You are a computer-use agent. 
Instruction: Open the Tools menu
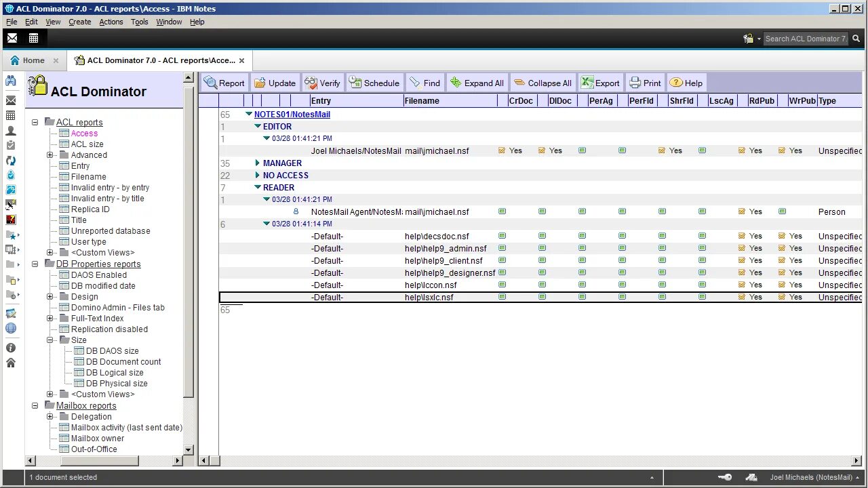(140, 22)
